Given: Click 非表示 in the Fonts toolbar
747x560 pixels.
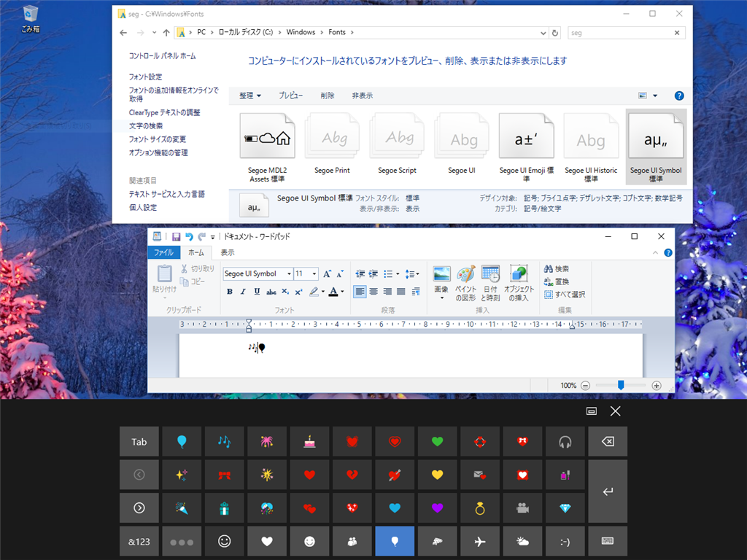Looking at the screenshot, I should click(x=362, y=96).
